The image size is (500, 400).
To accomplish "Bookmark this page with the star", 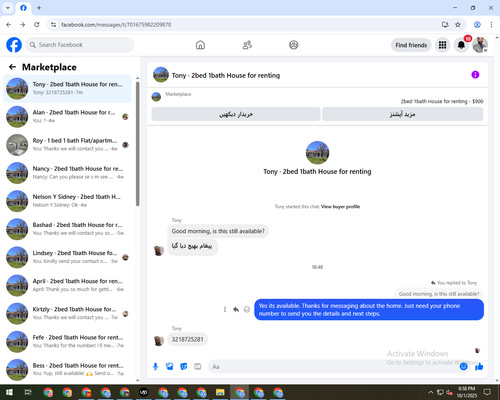I will [x=458, y=25].
